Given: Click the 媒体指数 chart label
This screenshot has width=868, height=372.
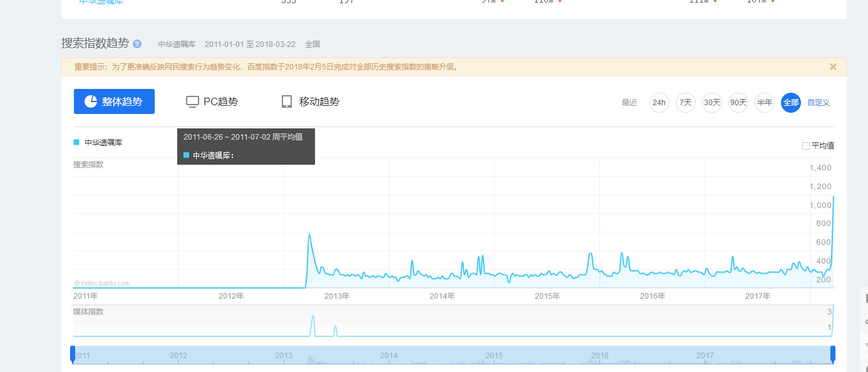Looking at the screenshot, I should (88, 312).
